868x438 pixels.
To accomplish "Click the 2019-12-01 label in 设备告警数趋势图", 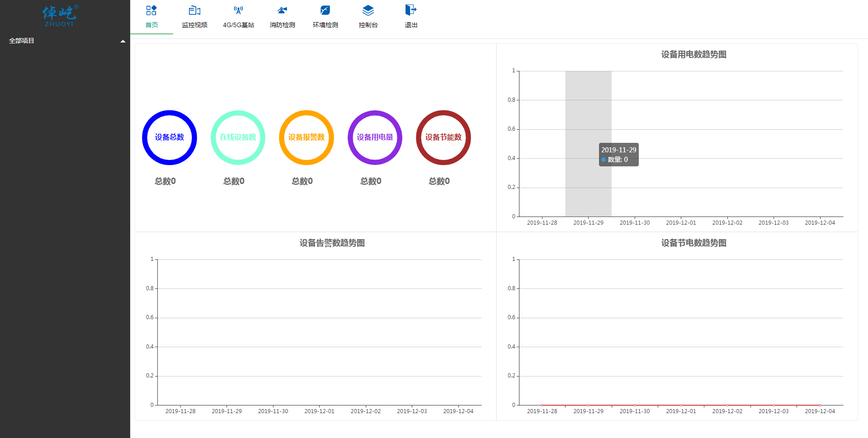I will tap(319, 411).
